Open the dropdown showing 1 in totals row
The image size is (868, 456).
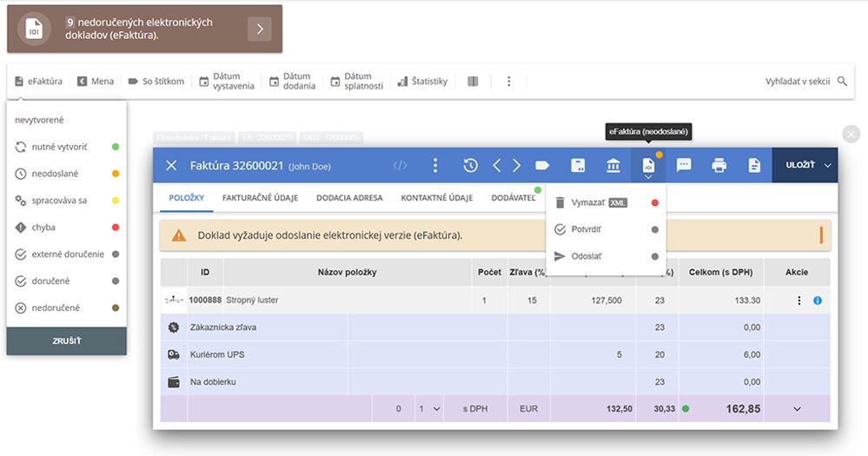[429, 409]
